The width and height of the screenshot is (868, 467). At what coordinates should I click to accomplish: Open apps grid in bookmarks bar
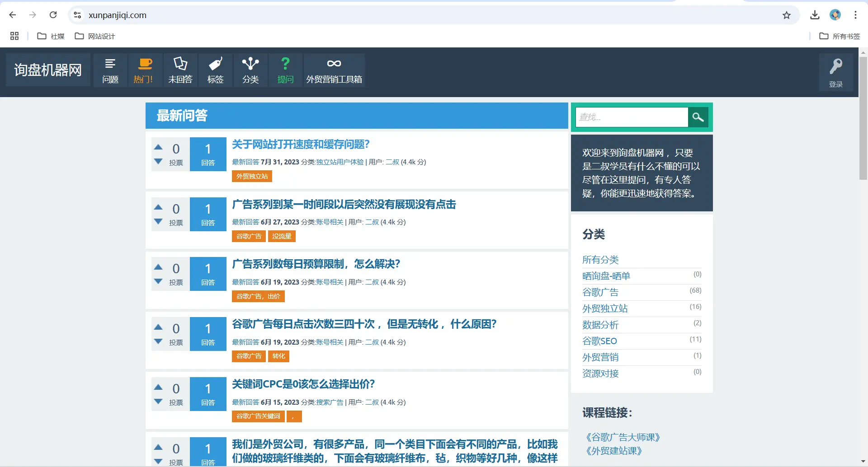click(x=14, y=36)
